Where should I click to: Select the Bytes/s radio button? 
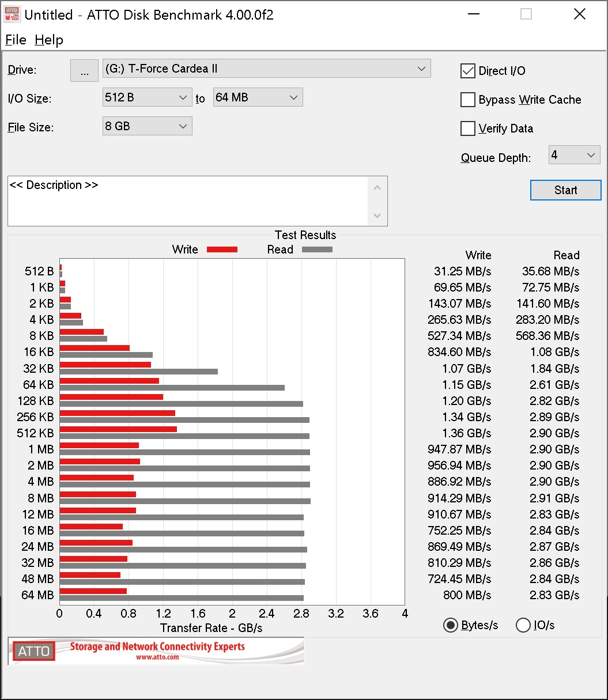(x=450, y=625)
